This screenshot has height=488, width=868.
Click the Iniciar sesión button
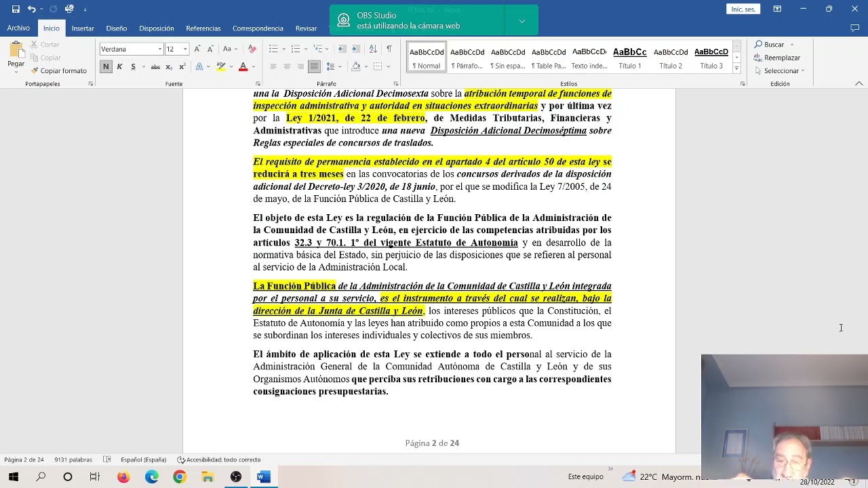click(x=743, y=8)
